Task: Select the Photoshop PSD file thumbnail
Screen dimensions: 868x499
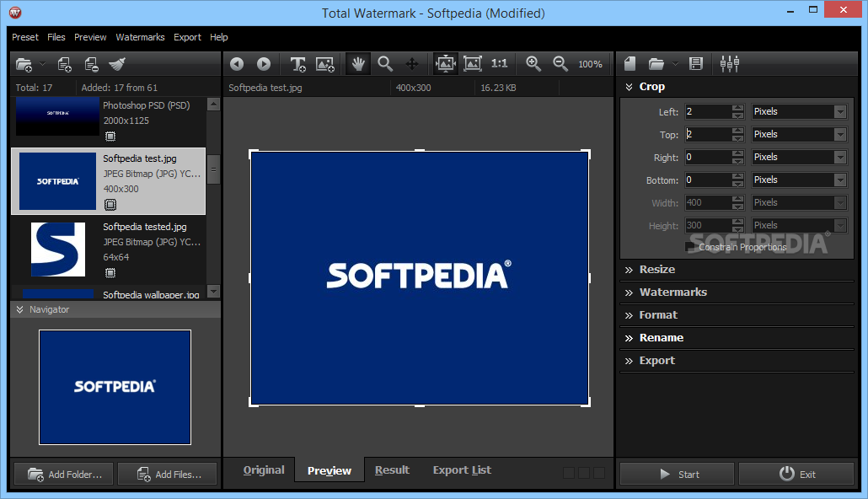Action: click(x=57, y=116)
